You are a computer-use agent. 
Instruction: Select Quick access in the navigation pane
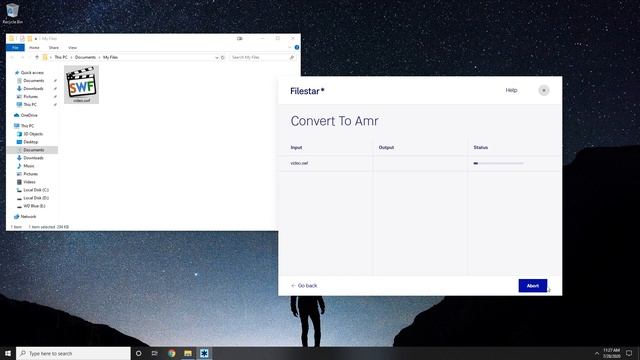(32, 73)
